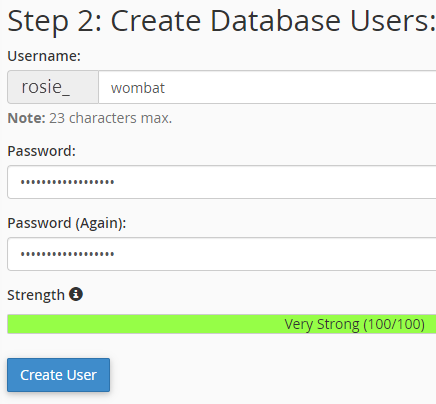Click the masked dots in Password (Again) field

(68, 254)
